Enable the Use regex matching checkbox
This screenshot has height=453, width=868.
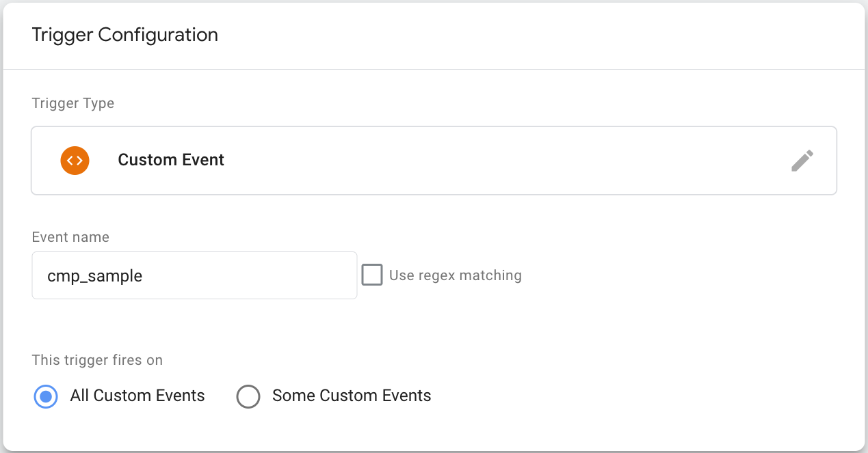(x=372, y=275)
